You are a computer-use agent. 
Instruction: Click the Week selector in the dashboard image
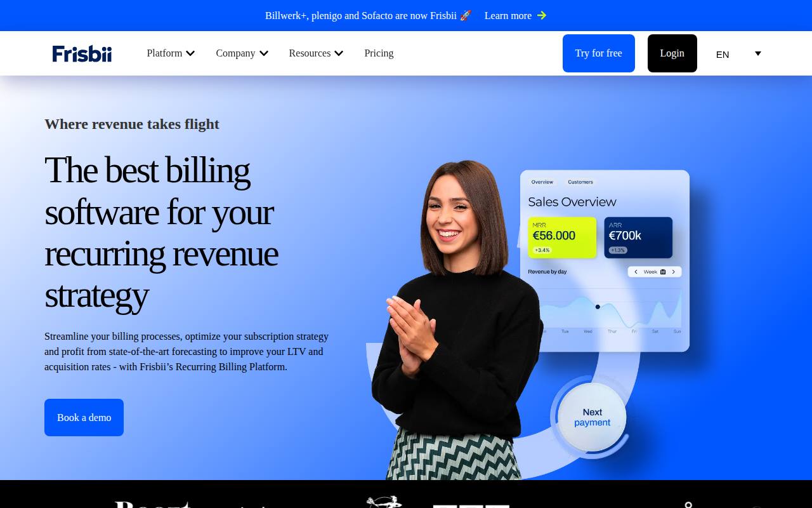point(655,272)
